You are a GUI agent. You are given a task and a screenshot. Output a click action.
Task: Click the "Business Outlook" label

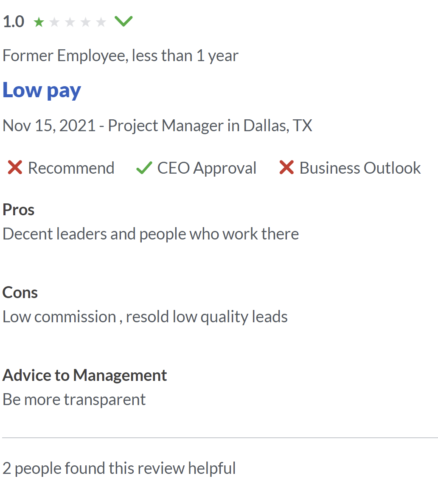coord(360,168)
